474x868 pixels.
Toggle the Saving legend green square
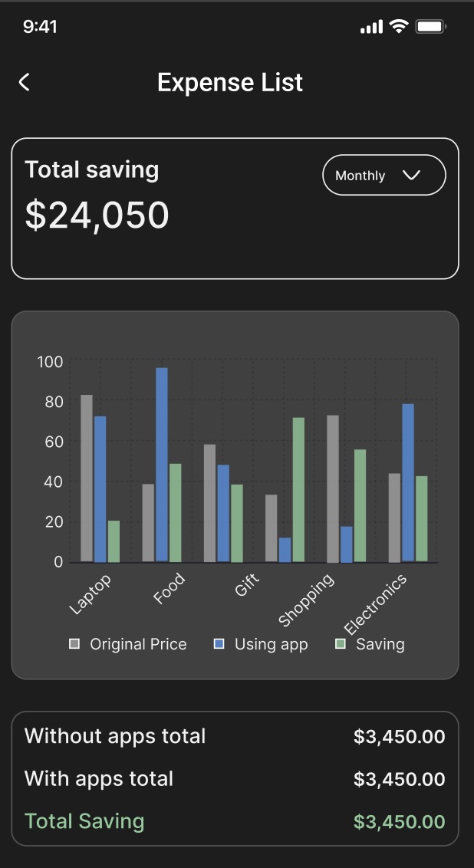[341, 644]
